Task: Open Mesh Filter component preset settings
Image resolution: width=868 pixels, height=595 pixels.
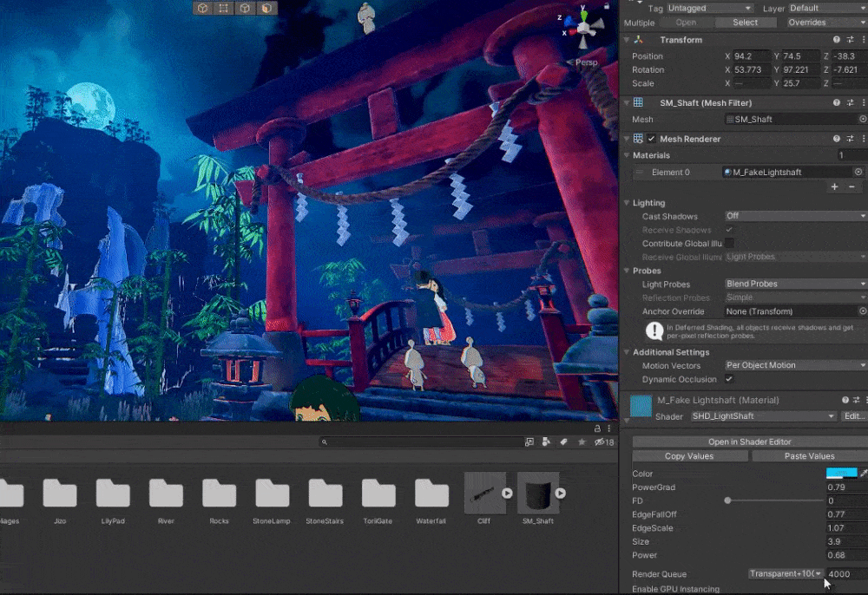Action: [850, 102]
